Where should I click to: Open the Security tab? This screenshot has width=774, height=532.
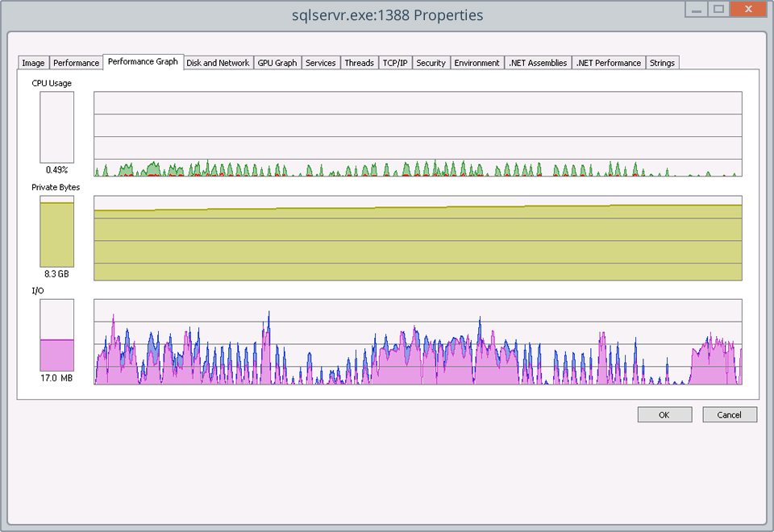[x=431, y=63]
